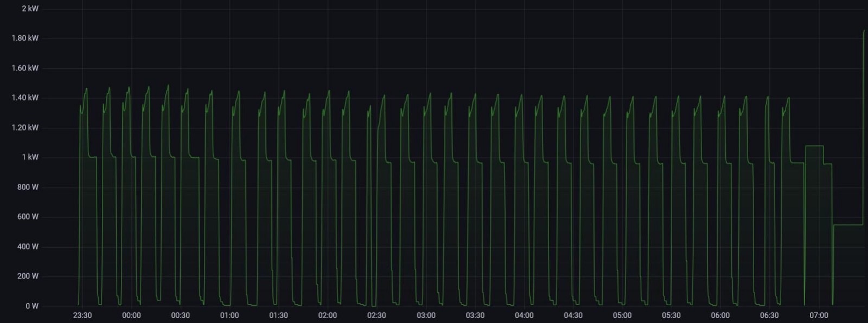This screenshot has width=868, height=323.
Task: Click the 23:30 time axis label
Action: (82, 315)
